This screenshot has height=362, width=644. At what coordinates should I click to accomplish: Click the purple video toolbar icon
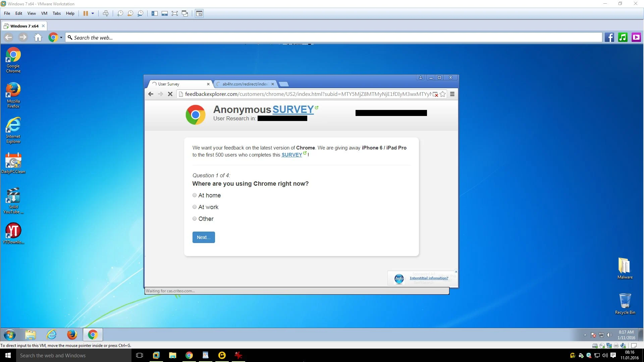tap(636, 37)
